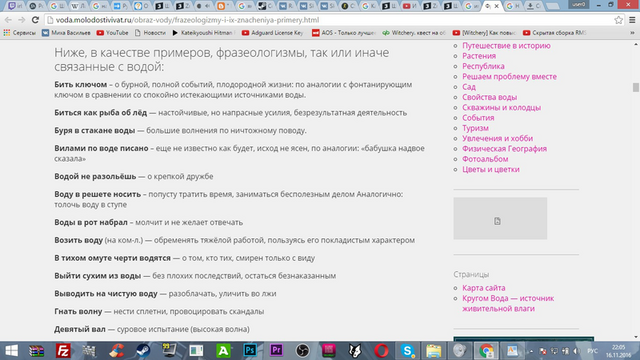Launch Photoshop from the taskbar

point(250,351)
